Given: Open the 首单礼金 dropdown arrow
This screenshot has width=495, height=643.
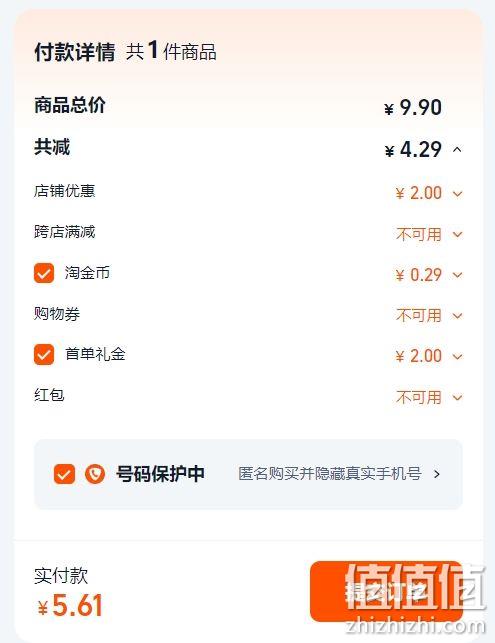Looking at the screenshot, I should coord(457,357).
